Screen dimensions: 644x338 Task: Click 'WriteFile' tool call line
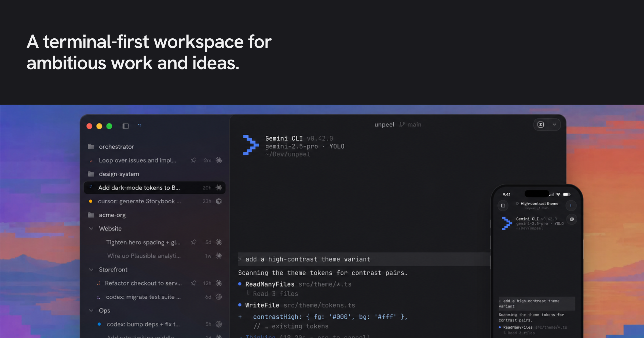click(297, 305)
